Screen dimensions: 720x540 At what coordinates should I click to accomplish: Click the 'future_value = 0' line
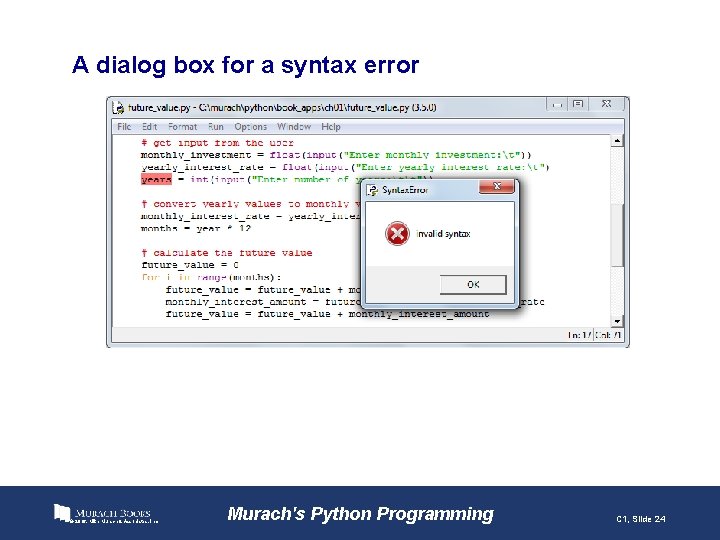[x=190, y=265]
